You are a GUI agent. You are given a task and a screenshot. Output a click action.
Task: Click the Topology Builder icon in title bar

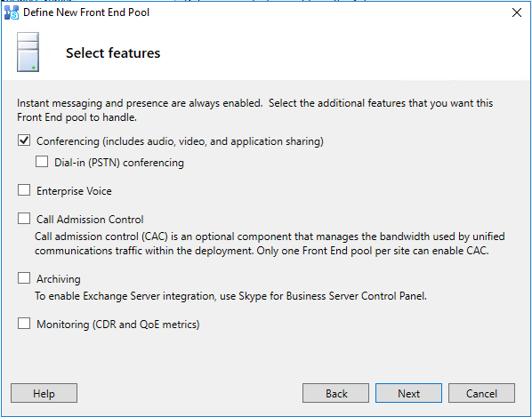(x=12, y=12)
